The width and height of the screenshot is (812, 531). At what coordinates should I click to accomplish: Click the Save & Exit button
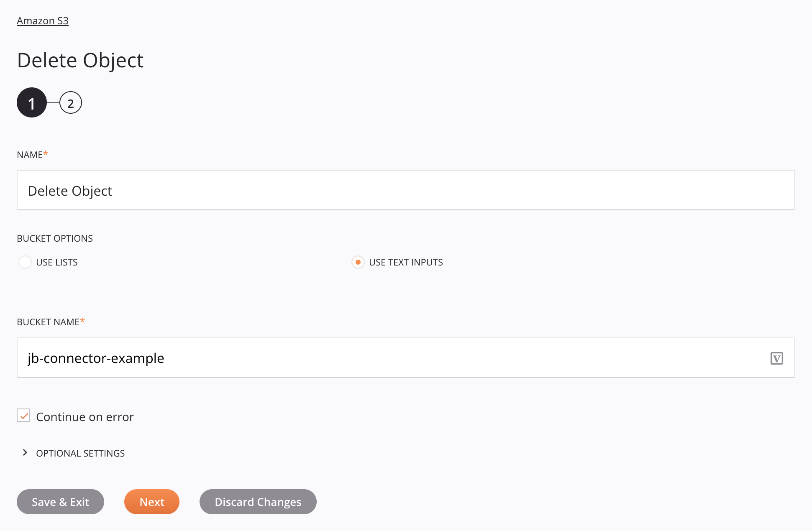(61, 501)
